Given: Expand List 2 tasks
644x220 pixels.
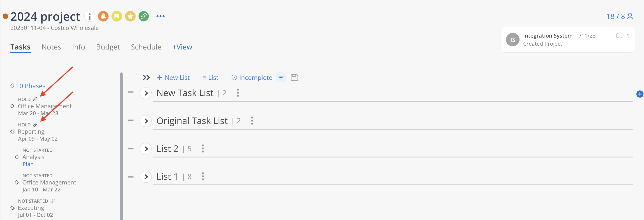Looking at the screenshot, I should pyautogui.click(x=146, y=149).
